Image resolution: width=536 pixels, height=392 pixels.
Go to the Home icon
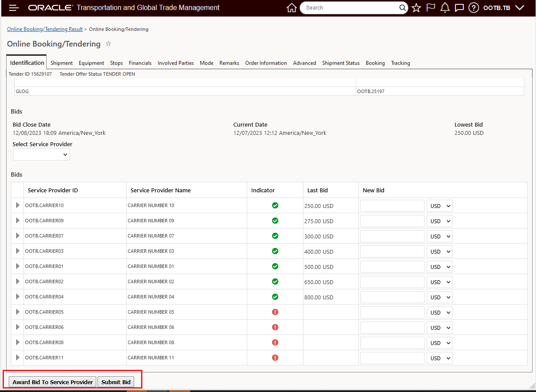[292, 8]
